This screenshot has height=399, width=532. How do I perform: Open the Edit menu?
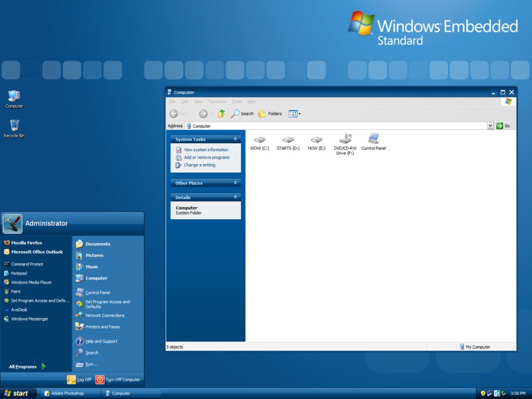pyautogui.click(x=184, y=101)
